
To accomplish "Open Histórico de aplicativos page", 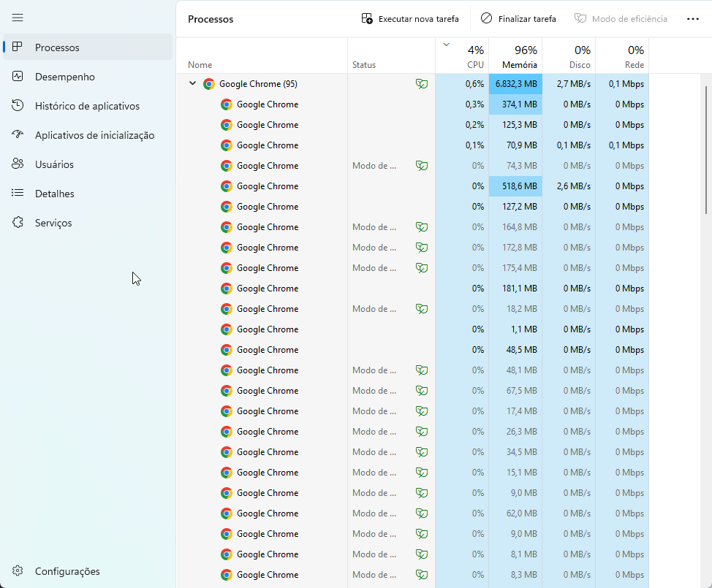I will coord(88,106).
